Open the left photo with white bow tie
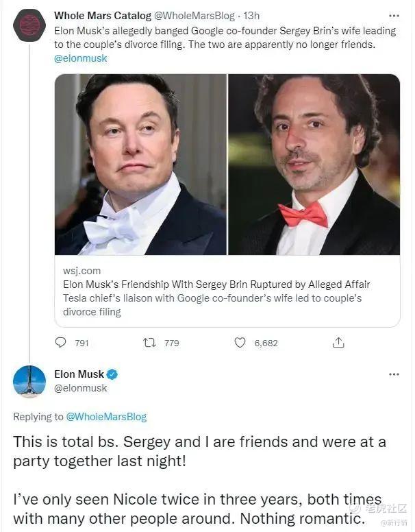 point(140,165)
